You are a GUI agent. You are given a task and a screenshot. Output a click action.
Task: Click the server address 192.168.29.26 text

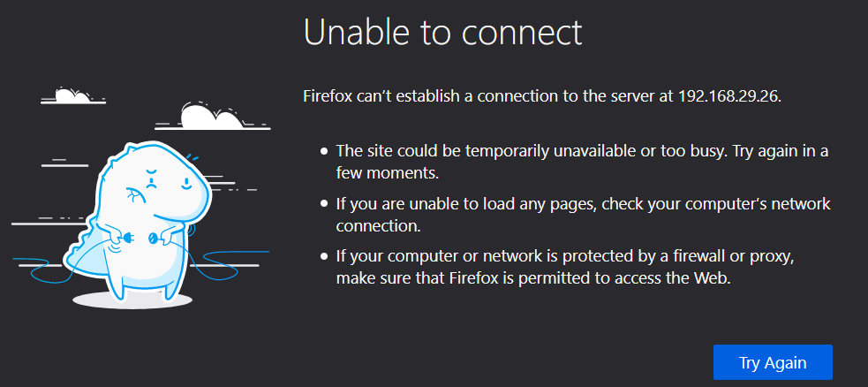[x=728, y=96]
